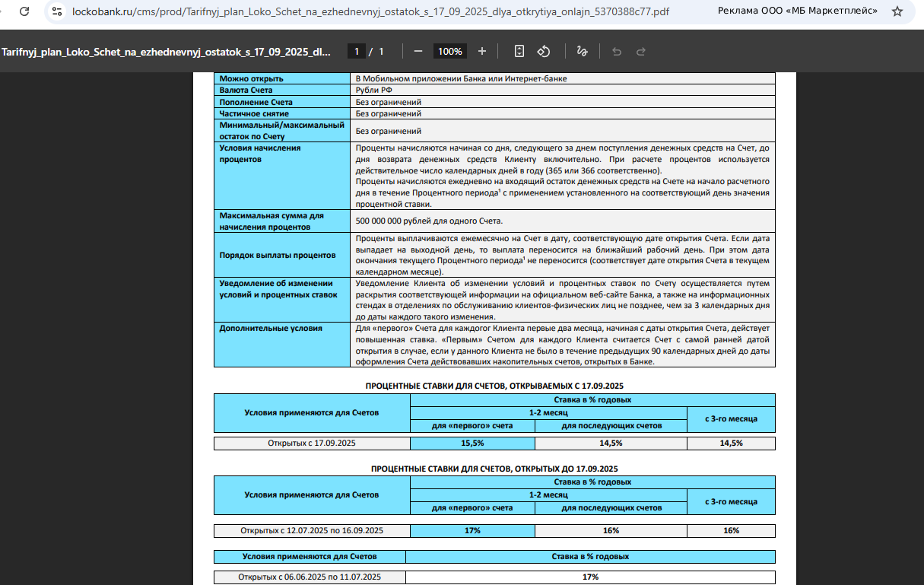The height and width of the screenshot is (585, 924).
Task: Open site information icon in address bar
Action: 58,11
